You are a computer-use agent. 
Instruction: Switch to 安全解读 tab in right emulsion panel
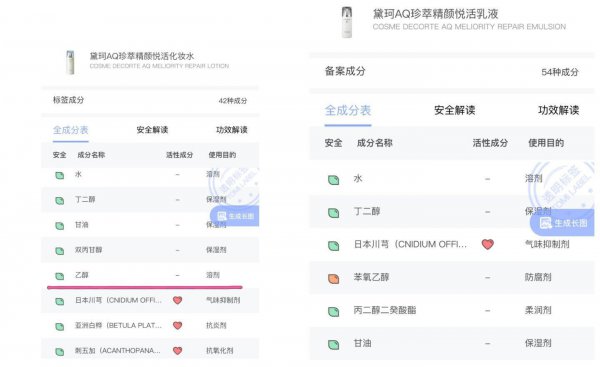coord(455,110)
